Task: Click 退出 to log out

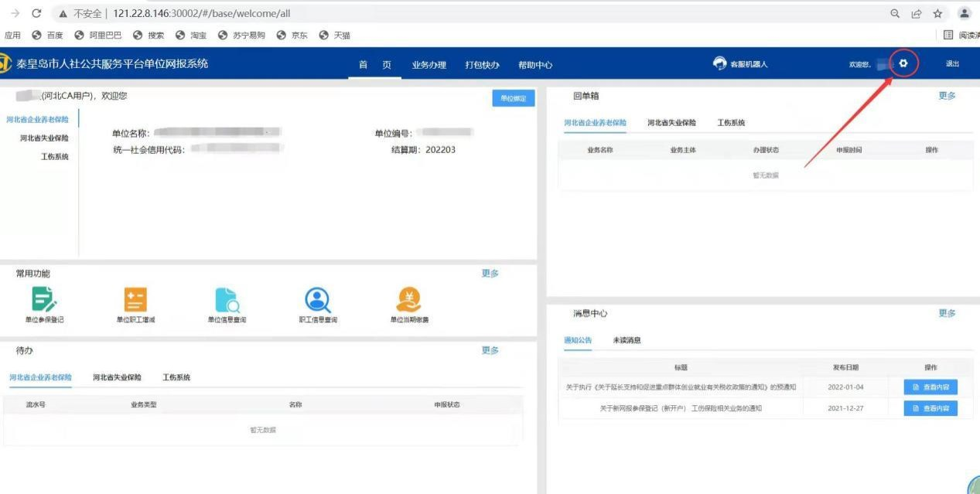Action: pyautogui.click(x=951, y=64)
